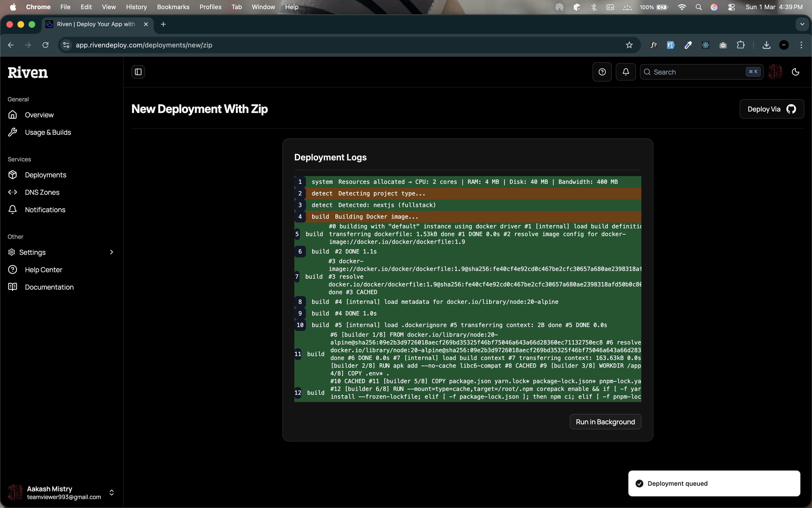Select the Riven Deploy Your App tab
This screenshot has height=508, width=812.
pos(97,24)
